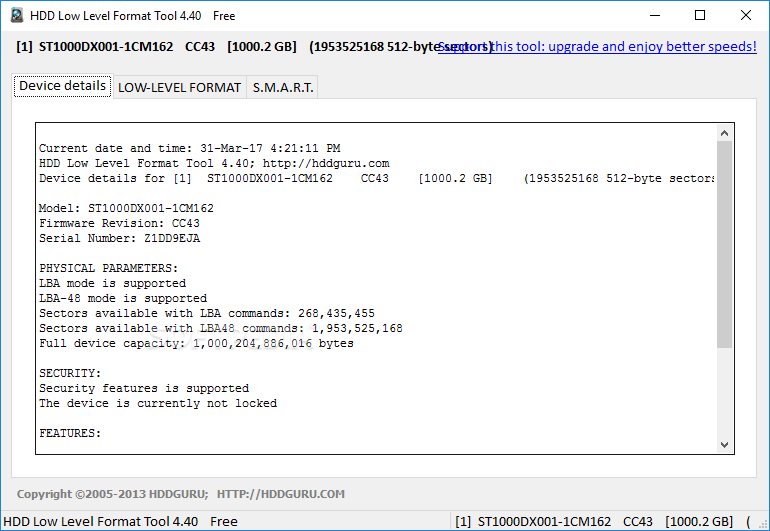
Task: Follow the upgrade and enjoy better speeds link
Action: coord(597,47)
